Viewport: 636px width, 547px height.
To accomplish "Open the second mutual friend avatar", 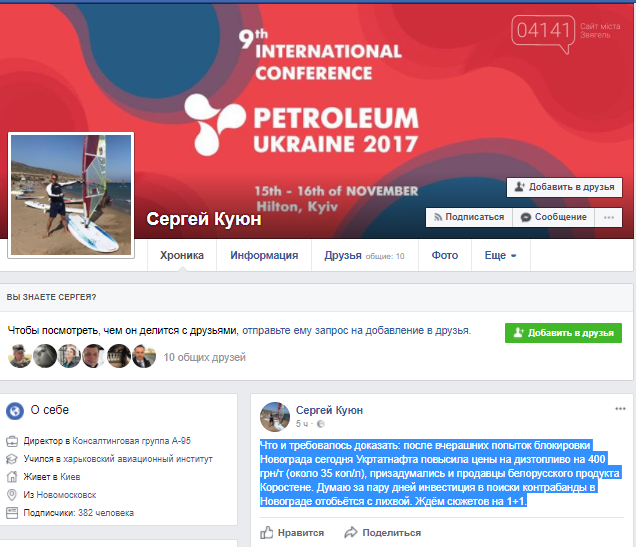I will point(45,356).
